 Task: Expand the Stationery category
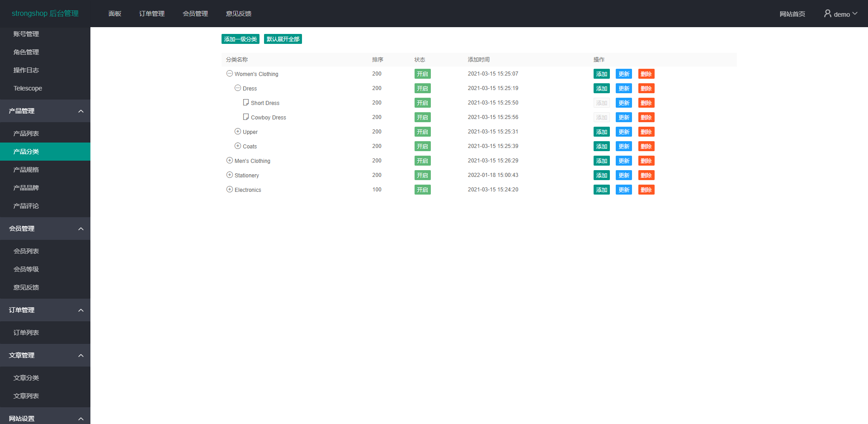click(230, 175)
